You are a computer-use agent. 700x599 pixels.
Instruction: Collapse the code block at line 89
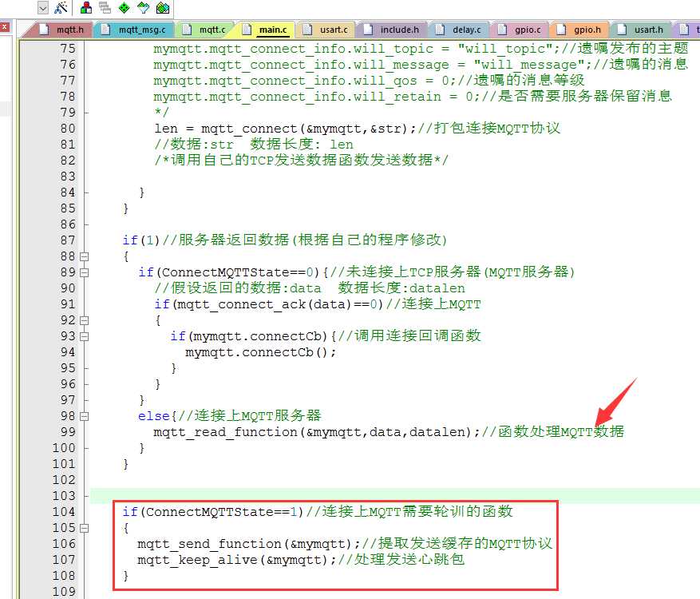[84, 272]
